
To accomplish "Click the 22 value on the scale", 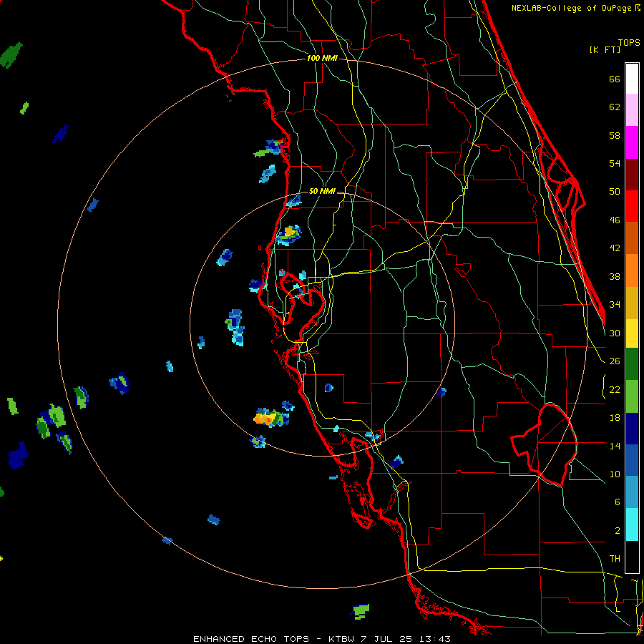I will 615,390.
